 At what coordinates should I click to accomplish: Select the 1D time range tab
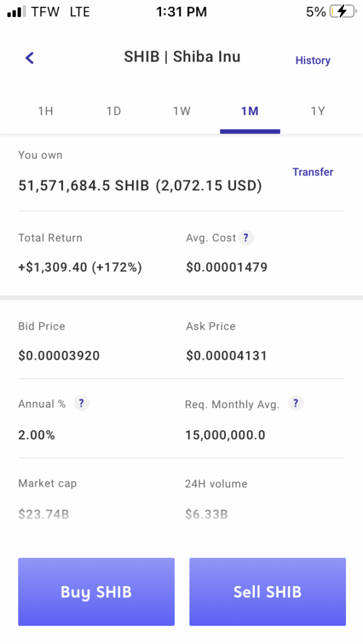(114, 111)
